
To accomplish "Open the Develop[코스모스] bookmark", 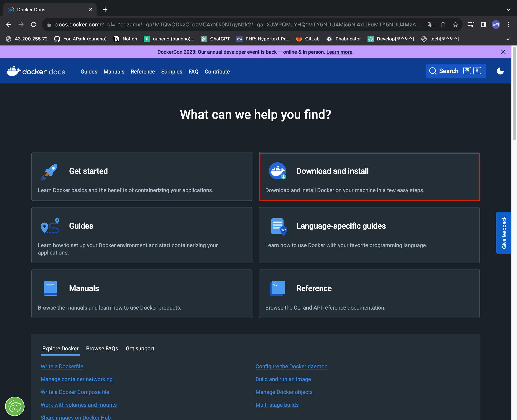I will point(391,39).
